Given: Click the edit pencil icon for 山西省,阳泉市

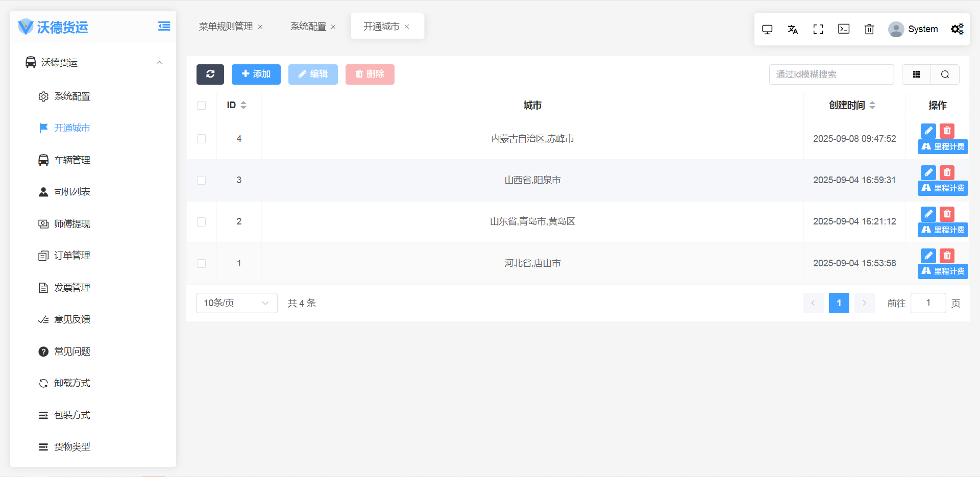Looking at the screenshot, I should (x=928, y=172).
